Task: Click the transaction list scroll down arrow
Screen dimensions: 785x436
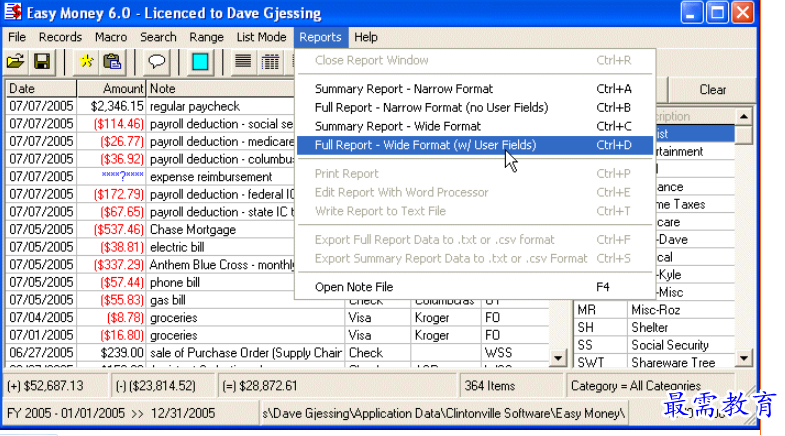Action: (558, 357)
